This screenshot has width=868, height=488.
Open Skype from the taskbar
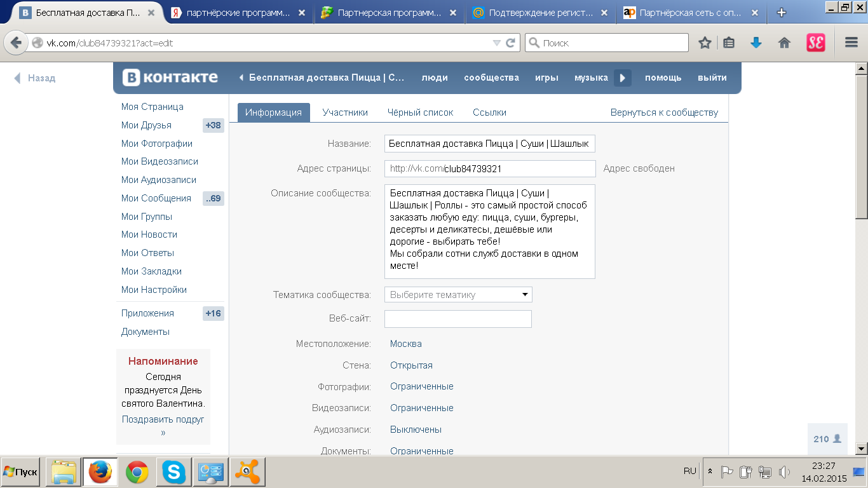click(x=173, y=472)
